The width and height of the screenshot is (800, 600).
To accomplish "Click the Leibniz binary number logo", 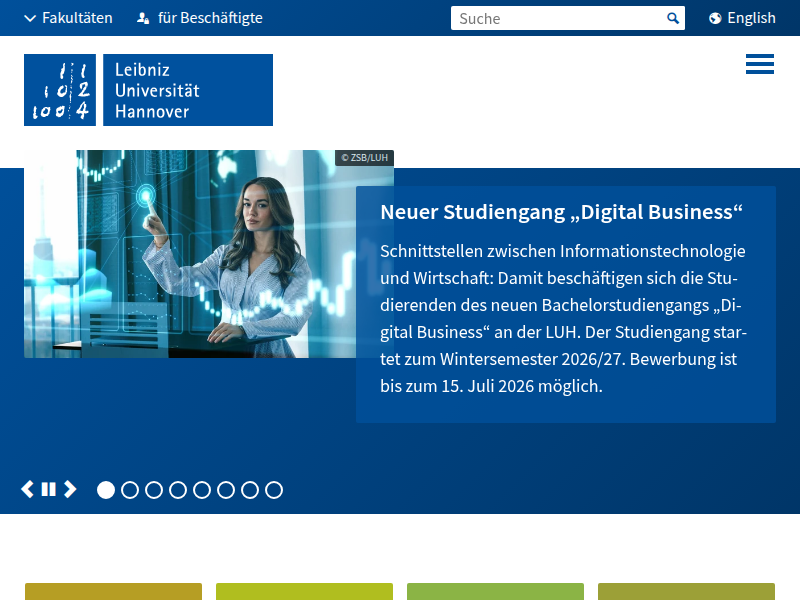I will (60, 90).
